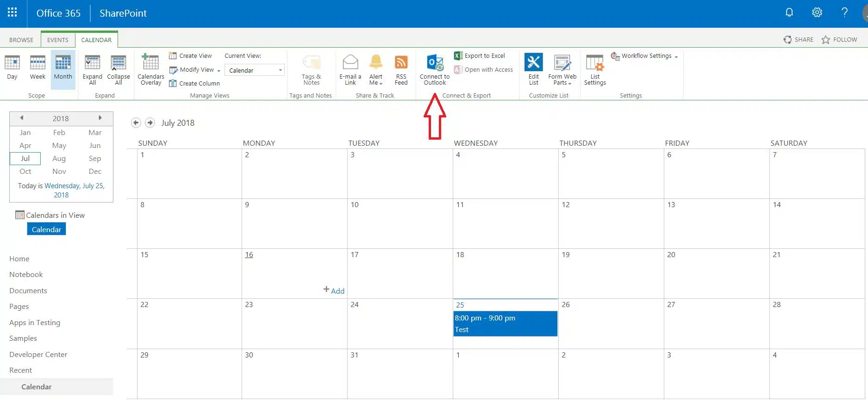Open the Current View dropdown

pos(255,70)
